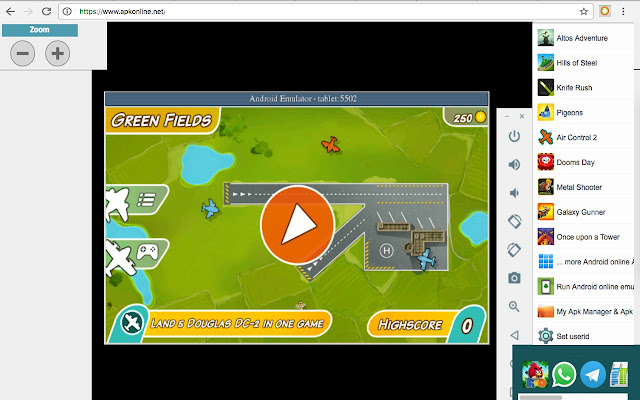Open Knife Rush from the app list
Image resolution: width=640 pixels, height=400 pixels.
pyautogui.click(x=584, y=88)
